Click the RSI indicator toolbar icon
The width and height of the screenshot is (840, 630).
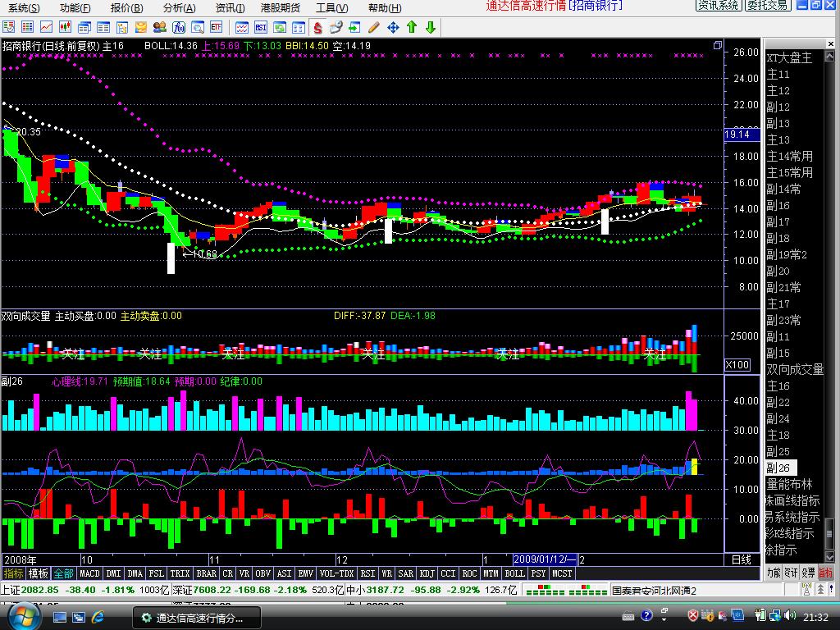tap(261, 27)
